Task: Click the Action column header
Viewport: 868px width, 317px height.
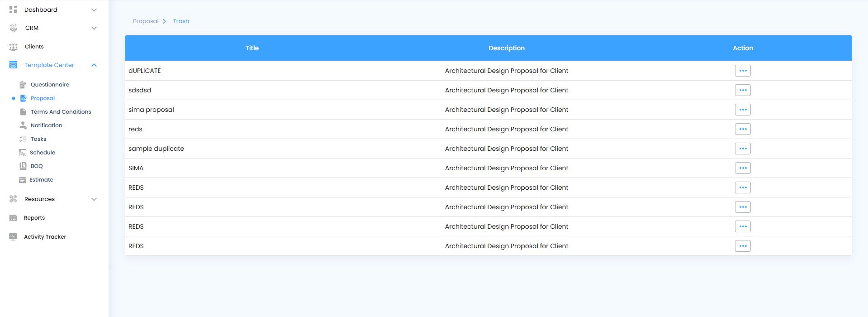Action: pos(743,48)
